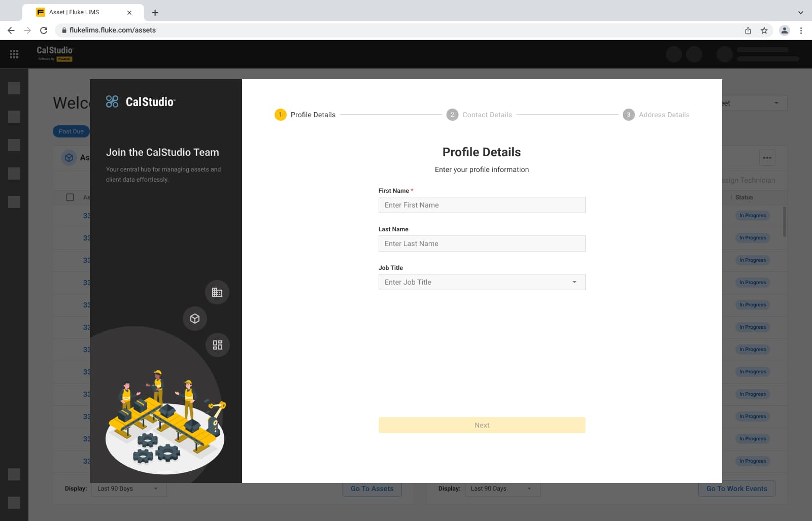Open the top-right dashboard dropdown
The height and width of the screenshot is (521, 812).
pyautogui.click(x=755, y=103)
